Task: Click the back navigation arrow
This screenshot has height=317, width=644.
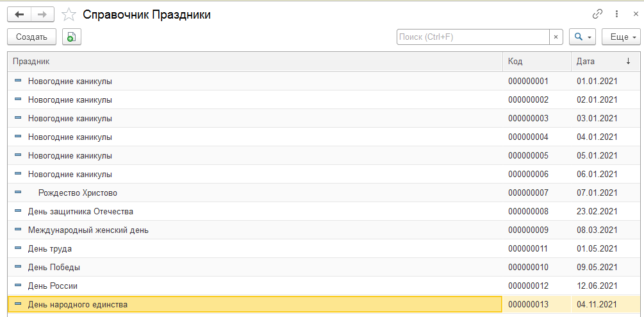Action: pos(19,14)
